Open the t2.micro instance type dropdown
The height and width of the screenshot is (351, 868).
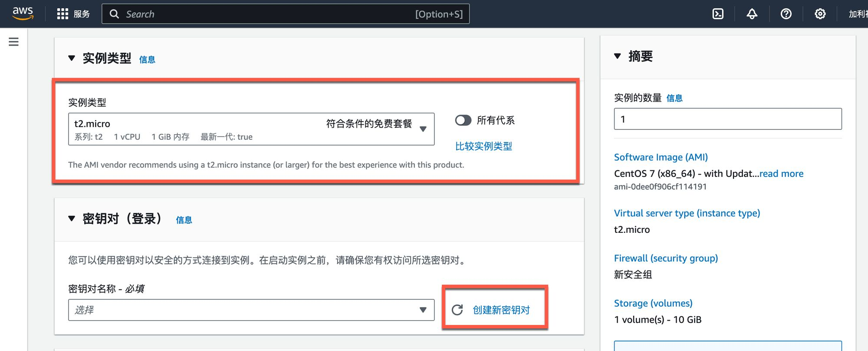[x=251, y=129]
